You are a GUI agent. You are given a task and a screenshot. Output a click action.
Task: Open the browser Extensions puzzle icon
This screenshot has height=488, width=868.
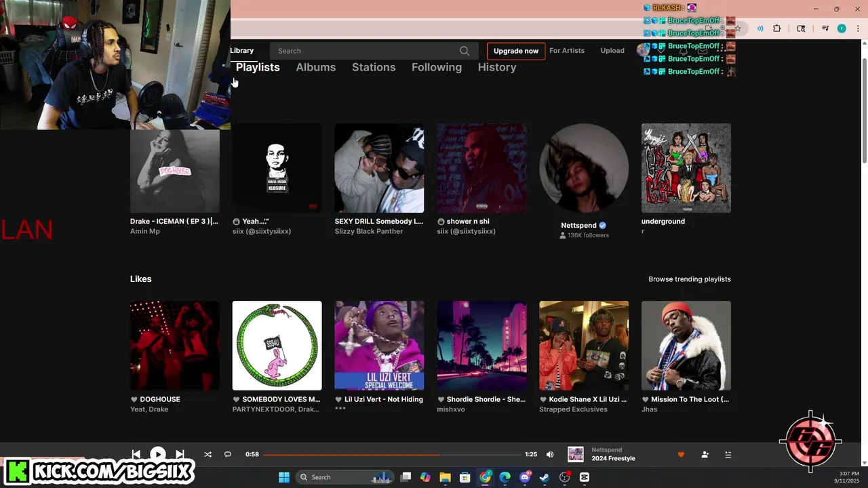[x=777, y=28]
